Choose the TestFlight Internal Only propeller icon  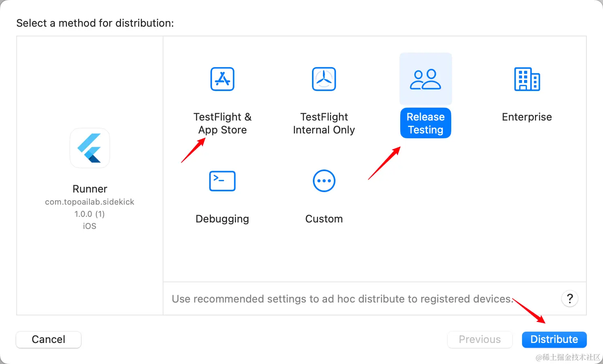(x=324, y=79)
